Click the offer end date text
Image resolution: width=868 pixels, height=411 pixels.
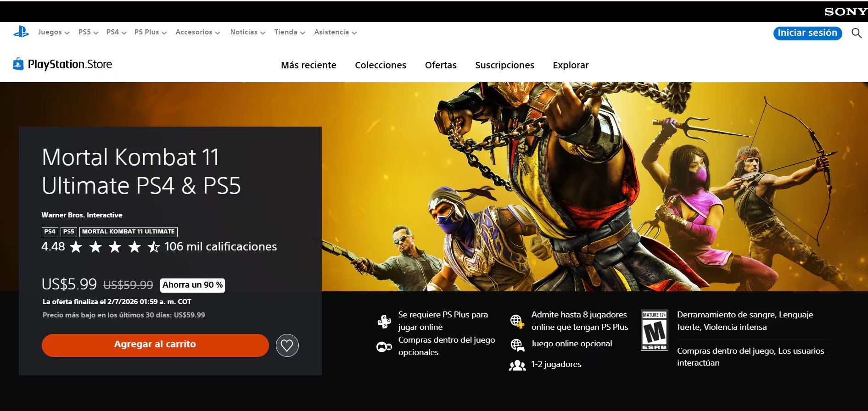[117, 302]
